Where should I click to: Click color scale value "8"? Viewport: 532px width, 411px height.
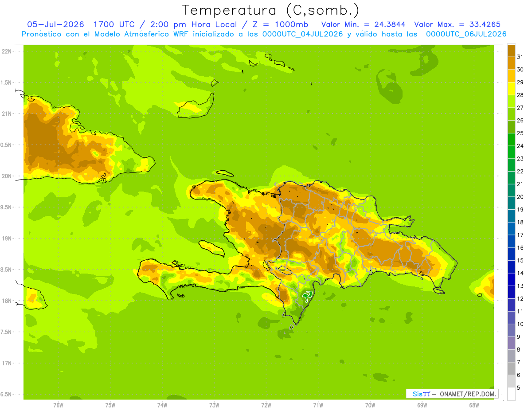coord(518,350)
